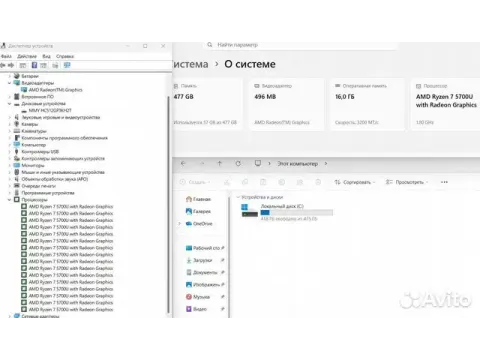The width and height of the screenshot is (480, 360).
Task: Refresh the Explorer window
Action: 238,163
